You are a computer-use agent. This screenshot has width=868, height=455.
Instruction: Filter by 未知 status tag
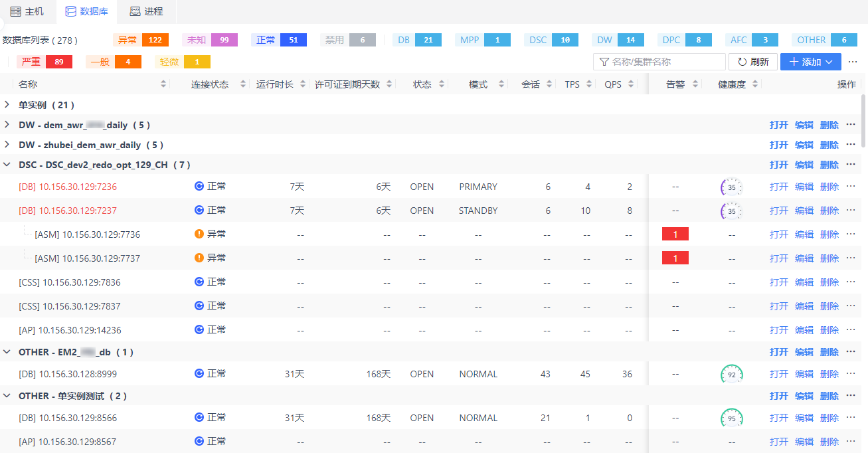[x=210, y=40]
